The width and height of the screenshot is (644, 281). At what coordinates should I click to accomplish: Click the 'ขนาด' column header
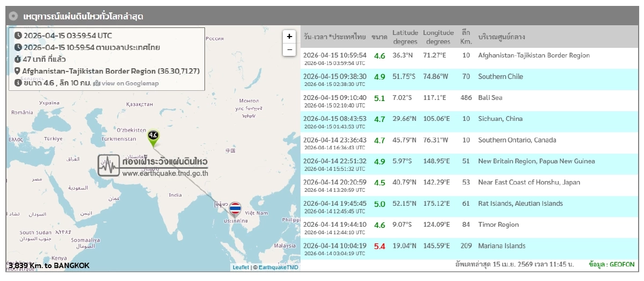pos(379,37)
